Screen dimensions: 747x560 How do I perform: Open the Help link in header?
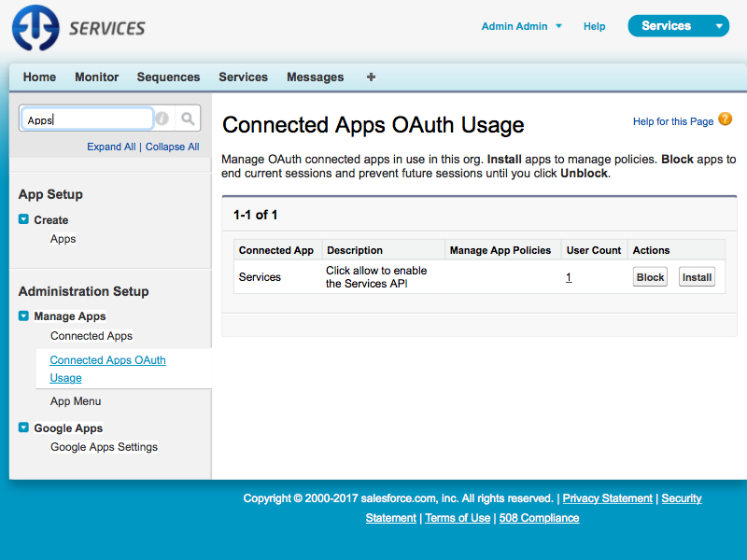point(595,26)
